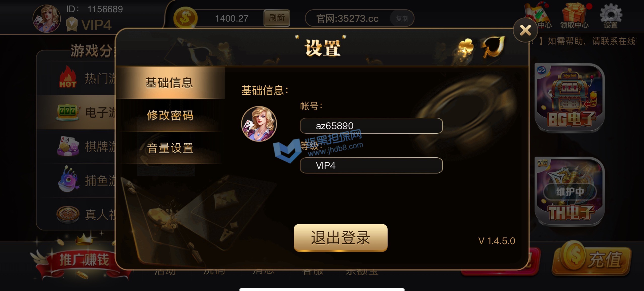Click the gold dollar coin icon

click(x=185, y=18)
